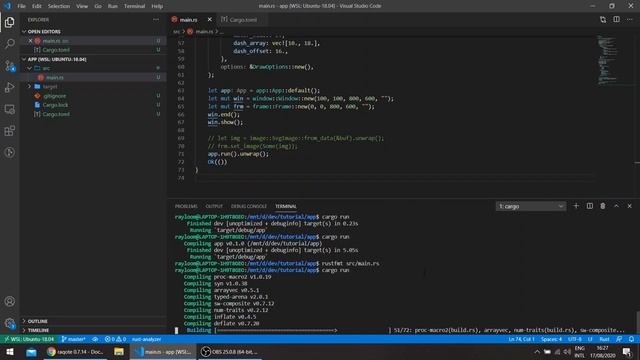
Task: Collapse the src folder
Action: click(x=29, y=68)
